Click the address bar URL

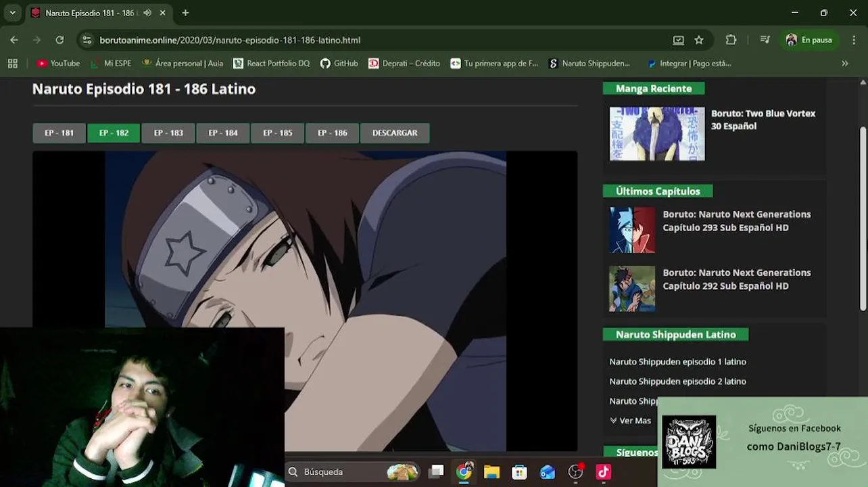coord(230,40)
